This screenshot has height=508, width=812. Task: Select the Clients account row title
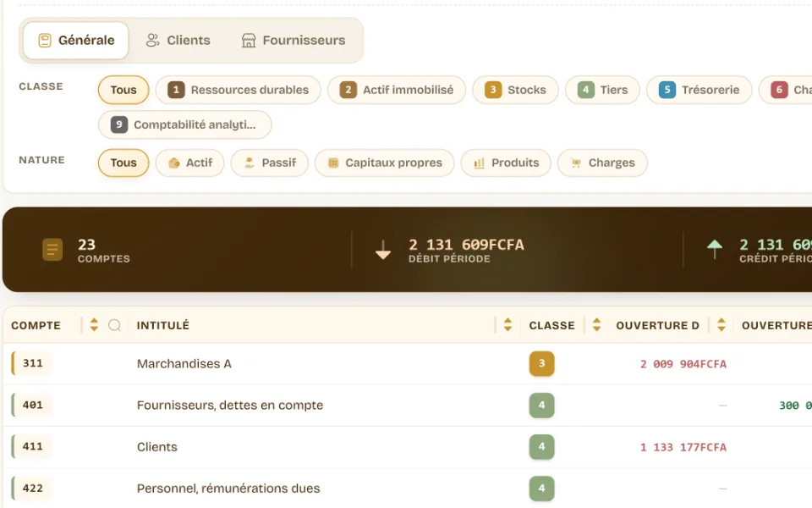[157, 447]
